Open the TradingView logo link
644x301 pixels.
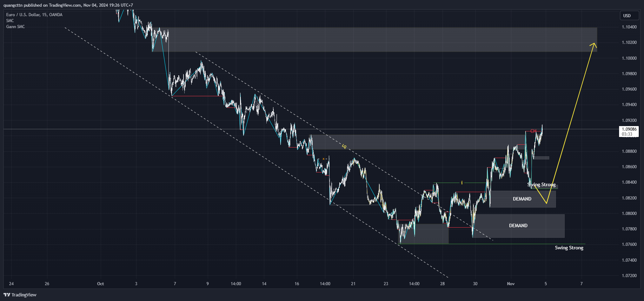[x=20, y=295]
